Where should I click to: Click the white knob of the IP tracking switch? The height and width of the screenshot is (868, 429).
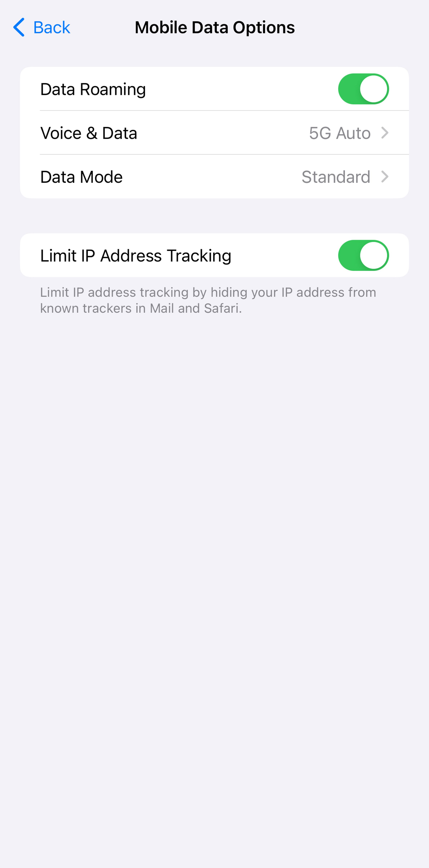[x=373, y=255]
